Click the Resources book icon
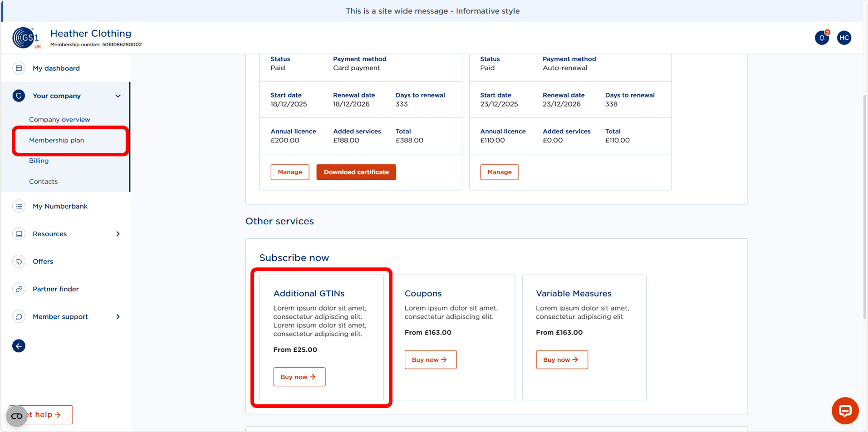Screen dimensions: 868x432 (18, 234)
